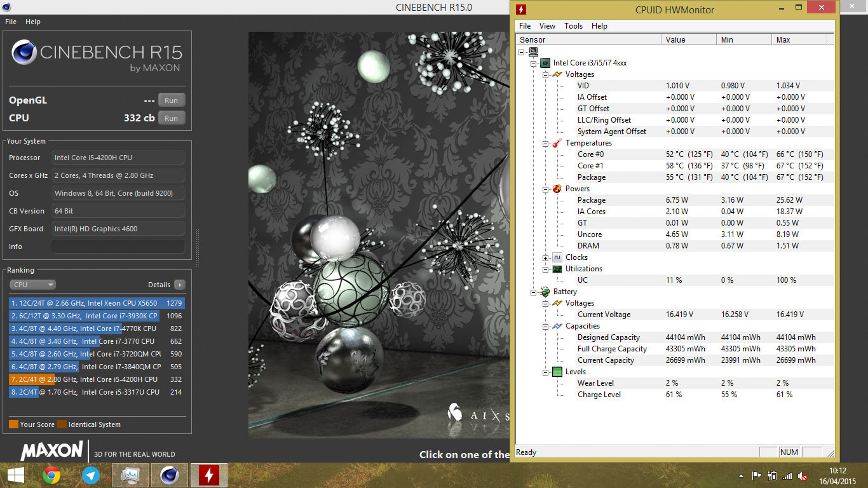Click the Info input field
Viewport: 868px width, 488px height.
tap(118, 247)
